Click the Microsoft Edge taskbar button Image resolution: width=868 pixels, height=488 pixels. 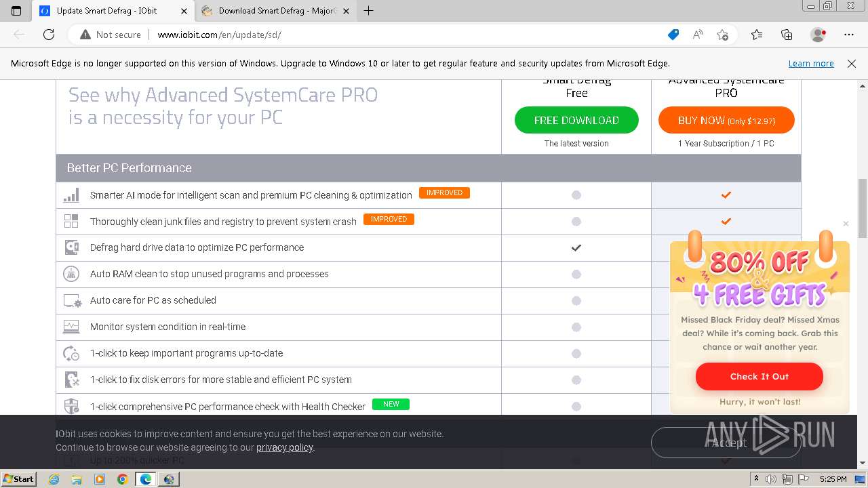pyautogui.click(x=146, y=479)
